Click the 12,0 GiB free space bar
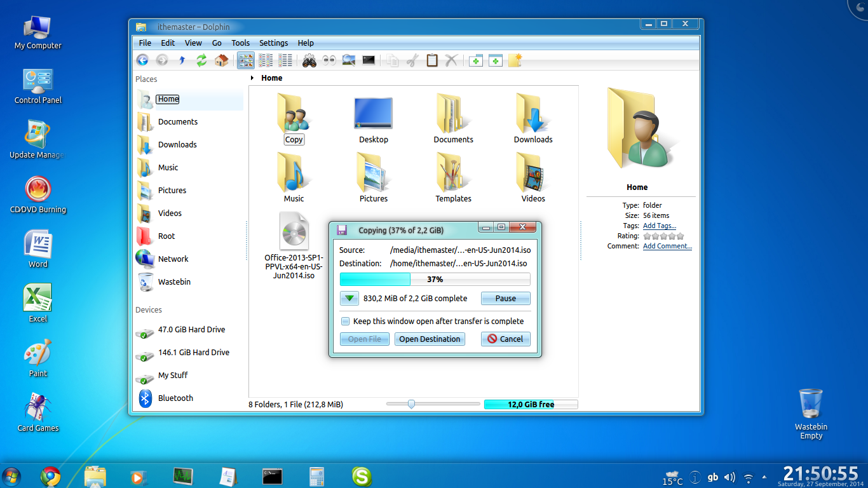The image size is (868, 488). [531, 404]
